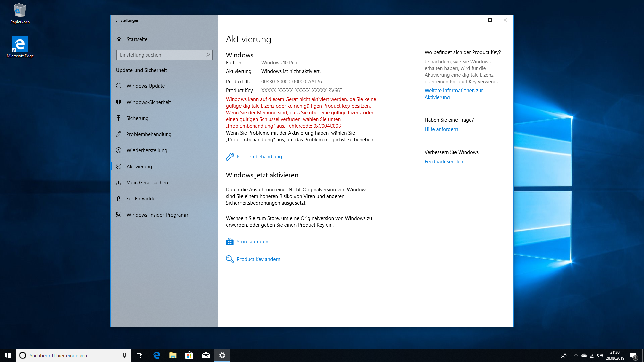Viewport: 644px width, 362px height.
Task: Click the Windows Update refresh icon
Action: [119, 86]
